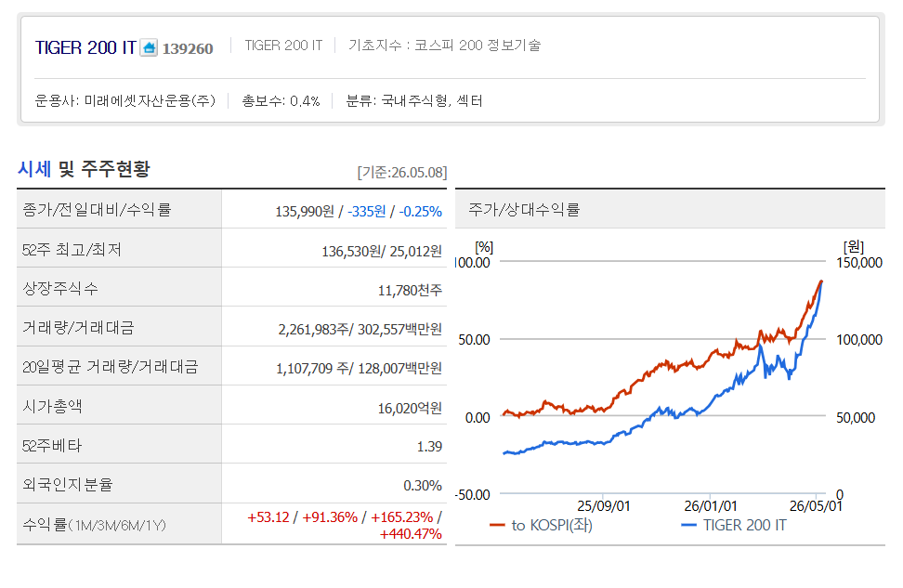
Task: Click the -50.00 percent axis label
Action: [x=472, y=495]
